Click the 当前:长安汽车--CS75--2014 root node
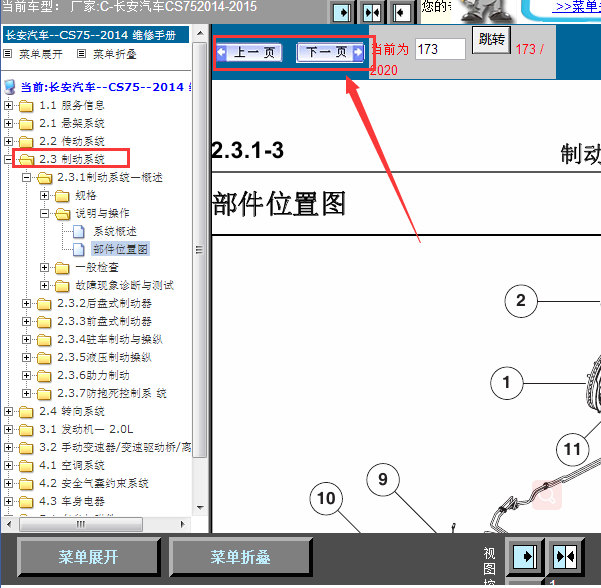The image size is (601, 588). click(x=106, y=87)
